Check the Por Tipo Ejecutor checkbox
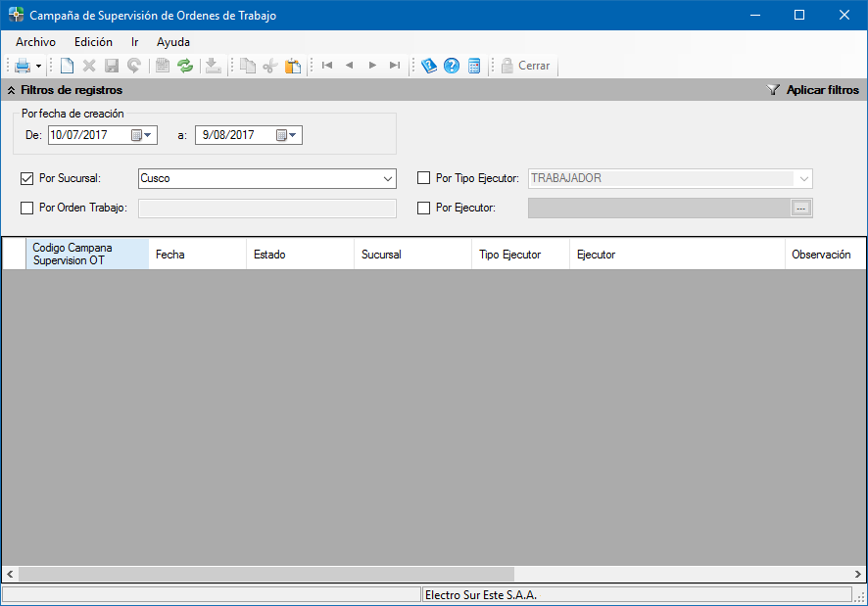This screenshot has height=606, width=868. 423,178
